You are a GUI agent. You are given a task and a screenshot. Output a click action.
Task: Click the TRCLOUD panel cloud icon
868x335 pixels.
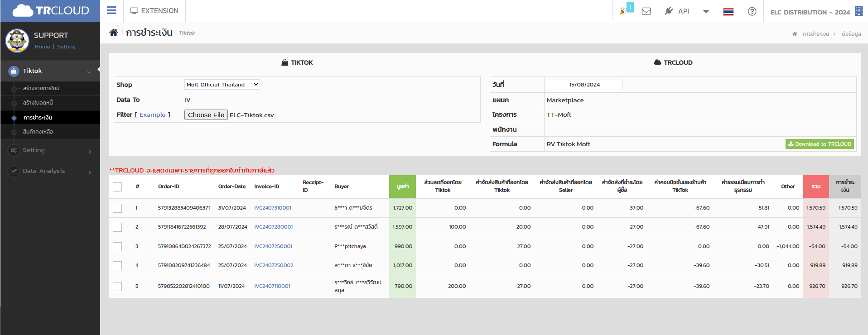657,62
